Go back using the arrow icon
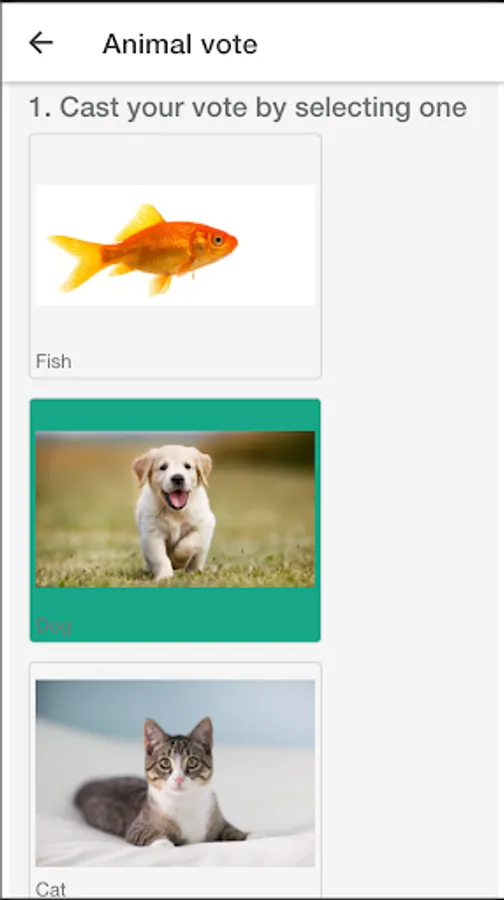The image size is (504, 900). pyautogui.click(x=41, y=43)
